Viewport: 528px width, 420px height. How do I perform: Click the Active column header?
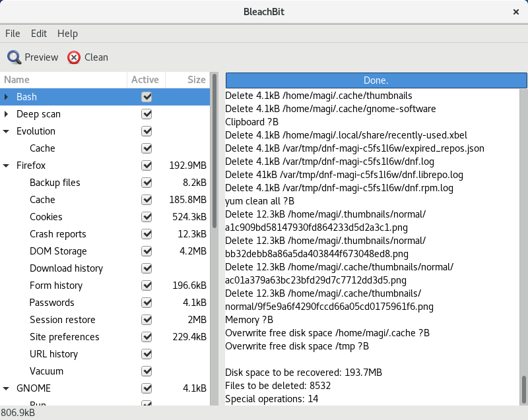(x=146, y=80)
